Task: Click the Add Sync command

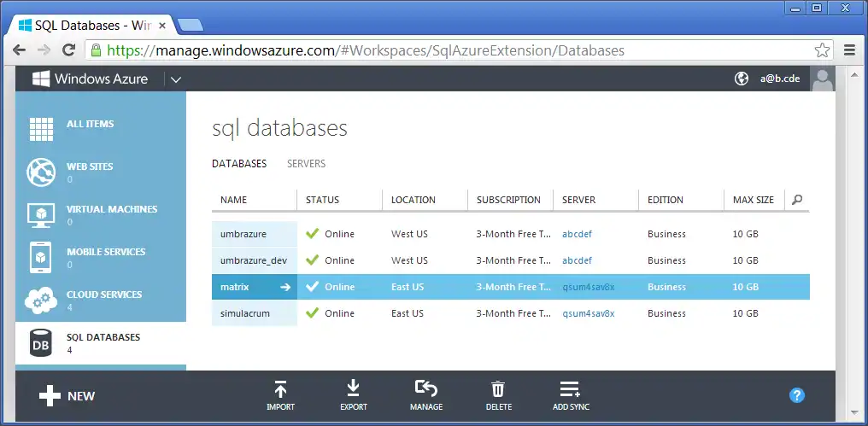Action: (571, 395)
